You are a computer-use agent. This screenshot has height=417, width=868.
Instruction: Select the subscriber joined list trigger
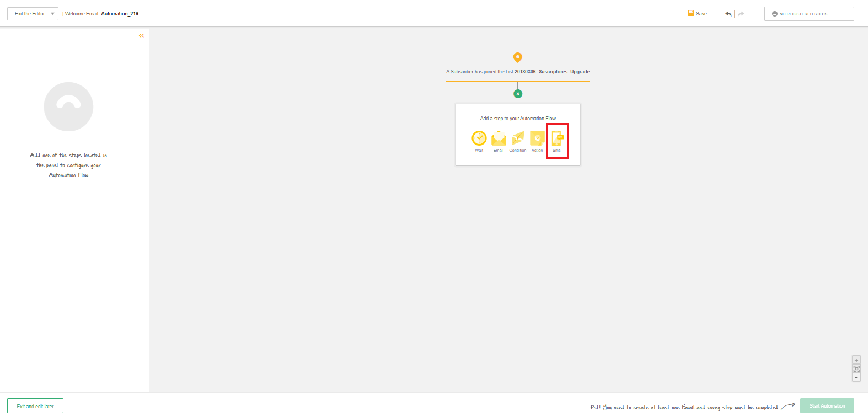pos(517,72)
